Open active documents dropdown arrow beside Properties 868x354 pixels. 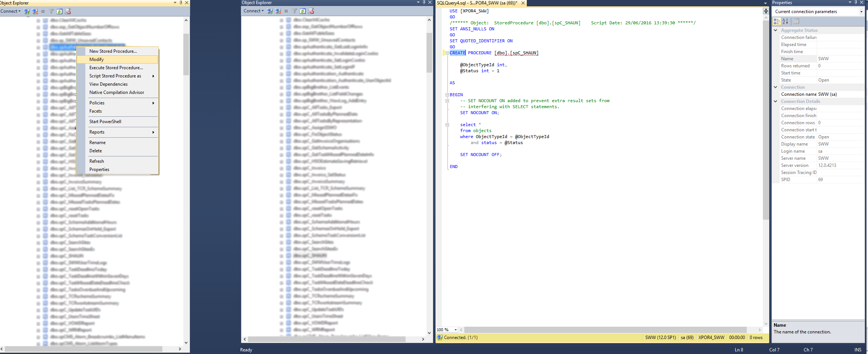(x=765, y=3)
